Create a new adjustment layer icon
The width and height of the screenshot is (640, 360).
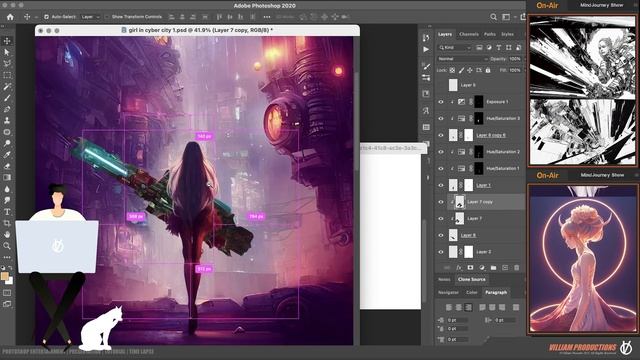482,268
